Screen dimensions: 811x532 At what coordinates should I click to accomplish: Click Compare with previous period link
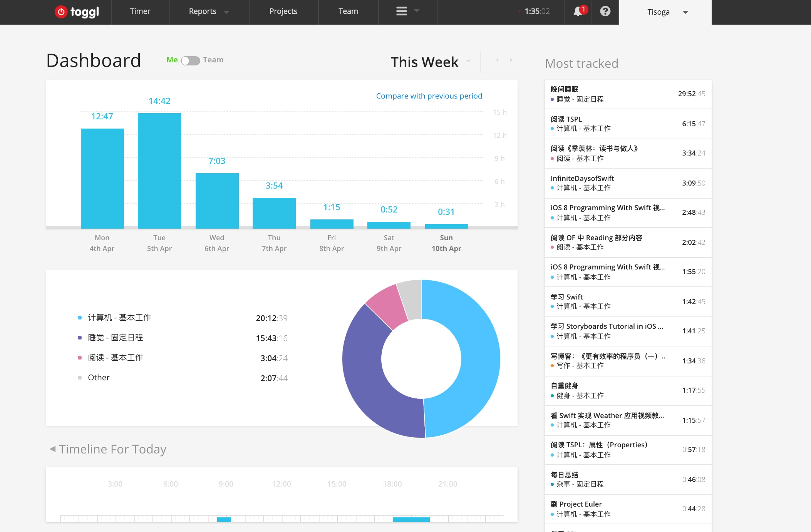point(429,96)
